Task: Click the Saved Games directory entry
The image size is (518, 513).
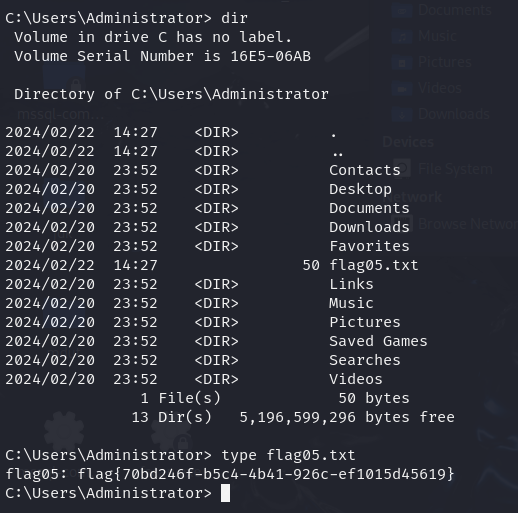Action: [x=378, y=341]
